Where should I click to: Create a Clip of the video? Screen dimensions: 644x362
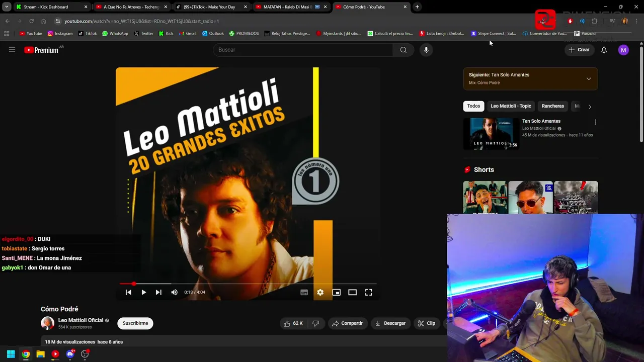click(x=426, y=323)
